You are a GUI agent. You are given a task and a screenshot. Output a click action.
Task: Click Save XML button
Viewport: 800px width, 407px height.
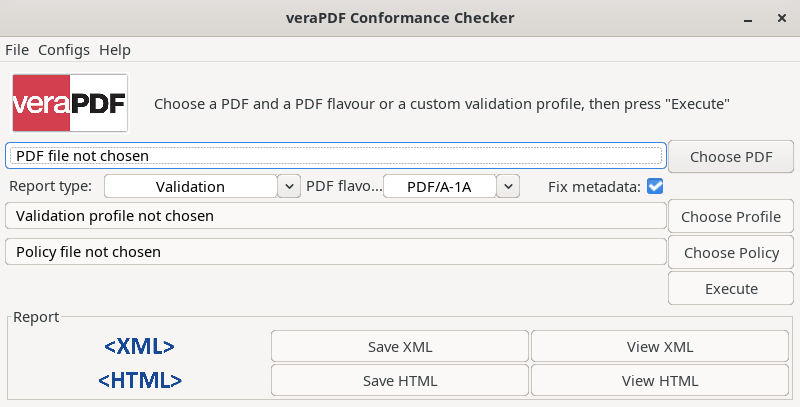click(400, 347)
